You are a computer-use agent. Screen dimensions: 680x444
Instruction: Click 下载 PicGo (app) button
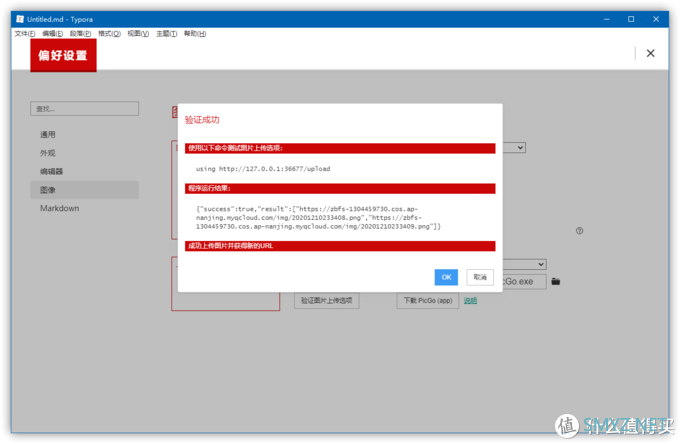click(x=428, y=300)
